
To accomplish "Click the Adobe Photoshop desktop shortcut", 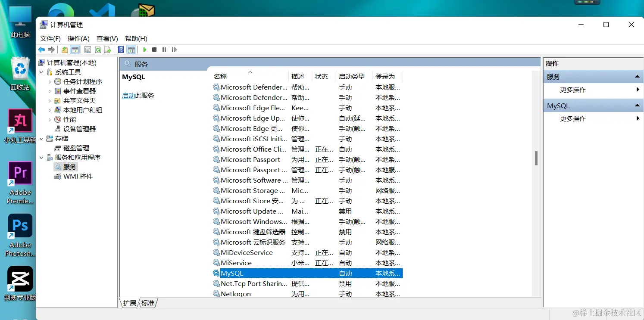I will (20, 235).
